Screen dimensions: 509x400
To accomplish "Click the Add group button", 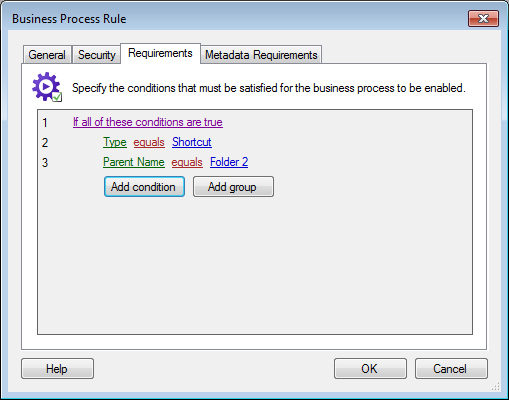I will (233, 187).
